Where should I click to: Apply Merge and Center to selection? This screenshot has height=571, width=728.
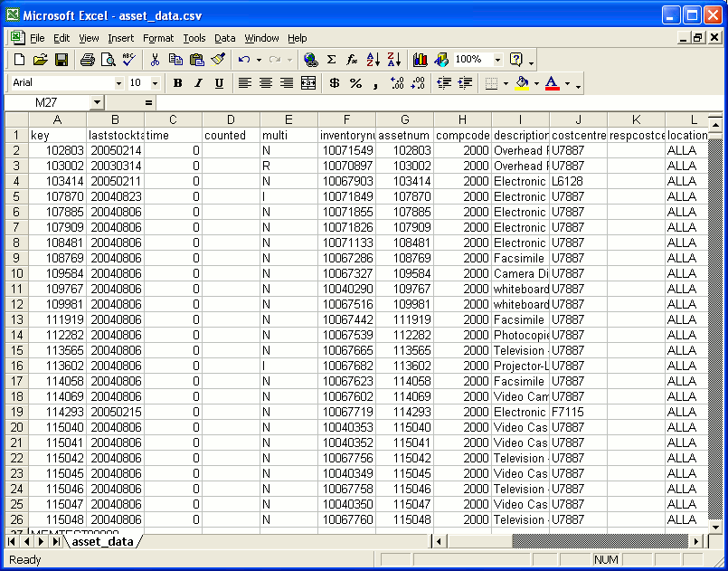tap(307, 82)
